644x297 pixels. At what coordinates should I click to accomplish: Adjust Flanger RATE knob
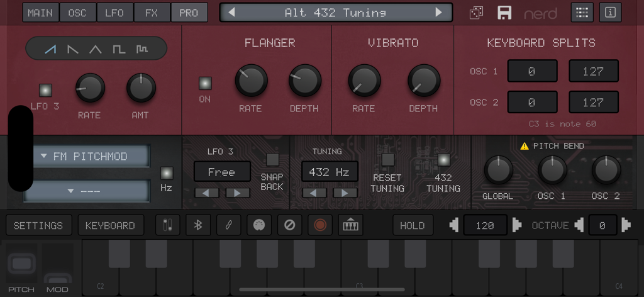[x=252, y=81]
